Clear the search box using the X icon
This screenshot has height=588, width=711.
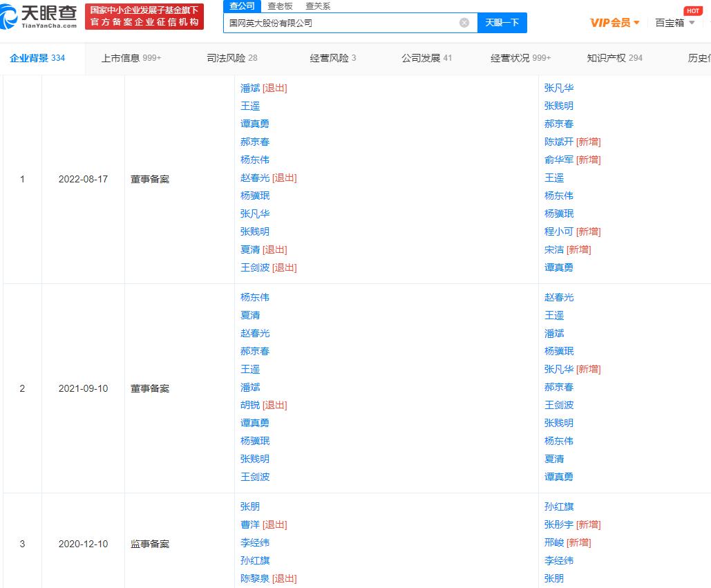coord(464,23)
